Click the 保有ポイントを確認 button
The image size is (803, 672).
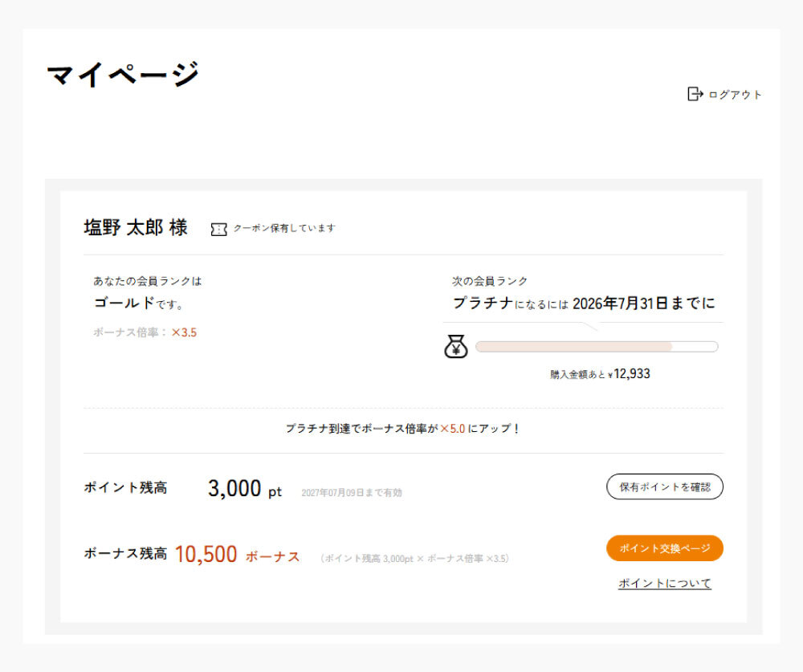point(665,487)
